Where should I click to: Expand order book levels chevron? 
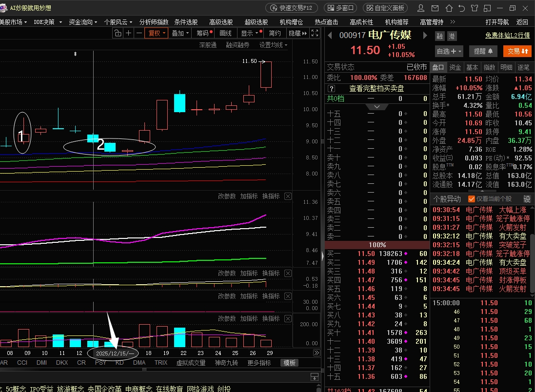377,107
